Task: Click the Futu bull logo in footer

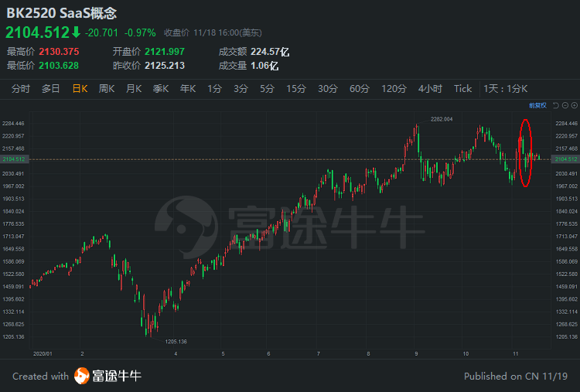Action: [x=82, y=376]
